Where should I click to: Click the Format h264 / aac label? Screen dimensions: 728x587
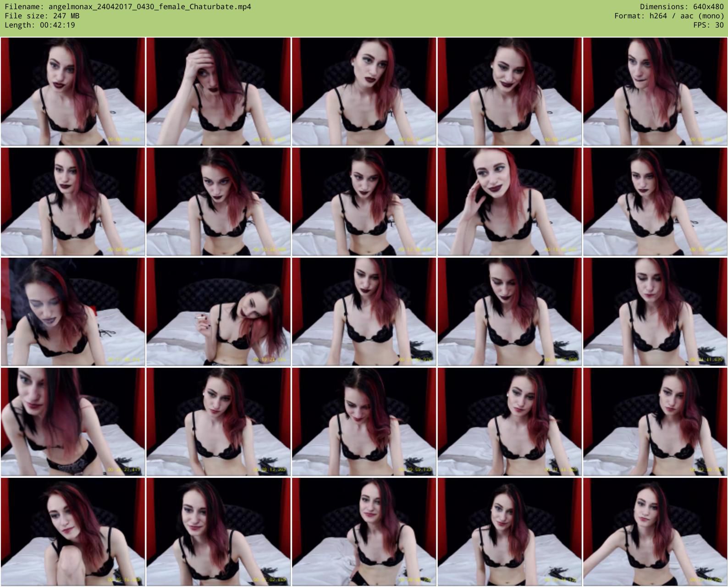tap(669, 16)
